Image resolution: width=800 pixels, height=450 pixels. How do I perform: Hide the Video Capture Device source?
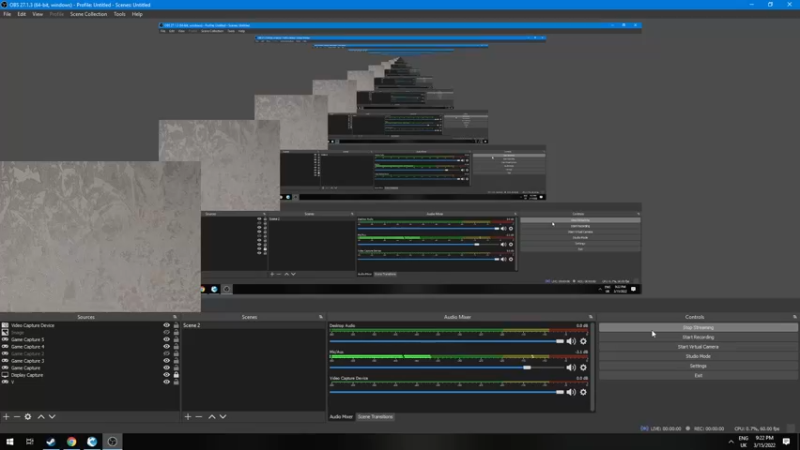166,326
